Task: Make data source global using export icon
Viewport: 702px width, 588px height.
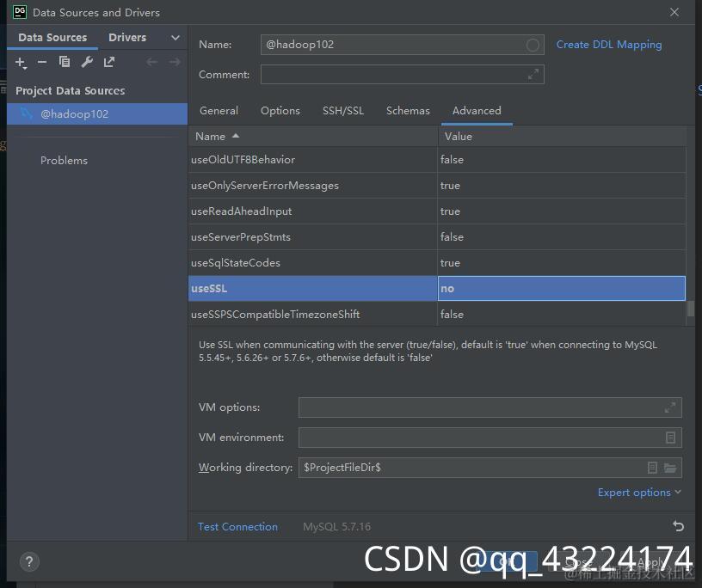Action: click(109, 62)
